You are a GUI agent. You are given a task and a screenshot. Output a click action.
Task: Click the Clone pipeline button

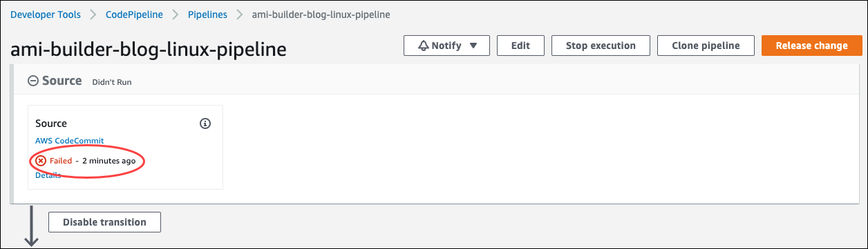[x=706, y=46]
